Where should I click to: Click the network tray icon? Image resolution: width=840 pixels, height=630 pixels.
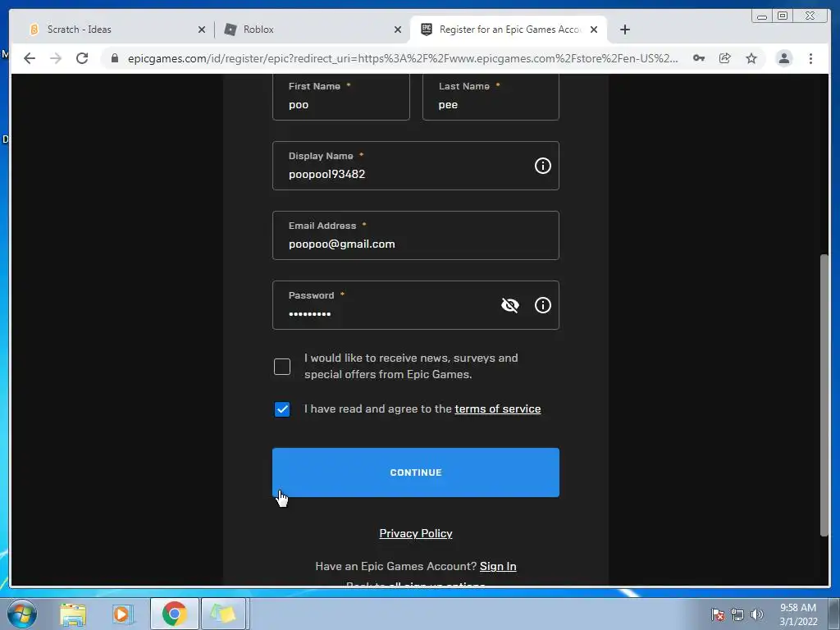point(737,614)
